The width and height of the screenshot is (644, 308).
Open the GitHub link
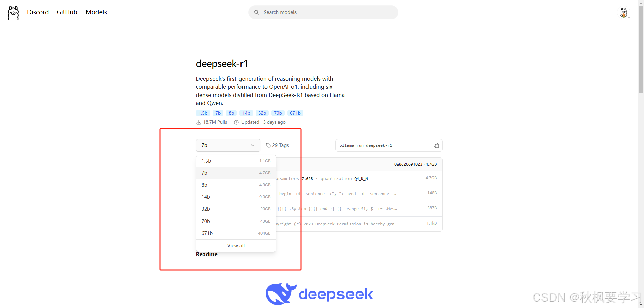(67, 12)
